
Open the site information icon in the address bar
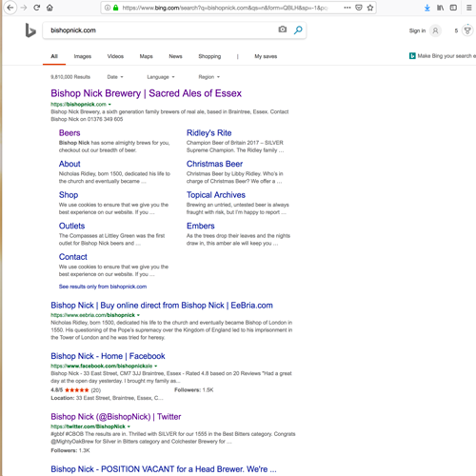pos(108,8)
